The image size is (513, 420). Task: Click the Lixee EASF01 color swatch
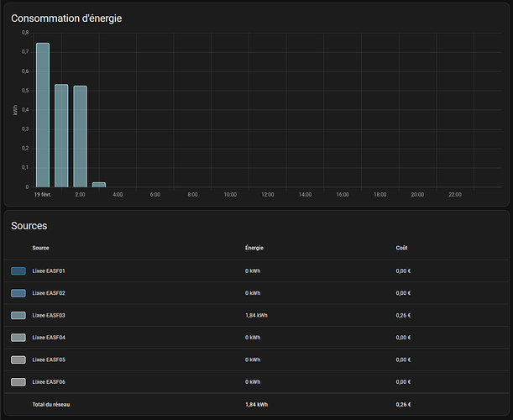[18, 271]
